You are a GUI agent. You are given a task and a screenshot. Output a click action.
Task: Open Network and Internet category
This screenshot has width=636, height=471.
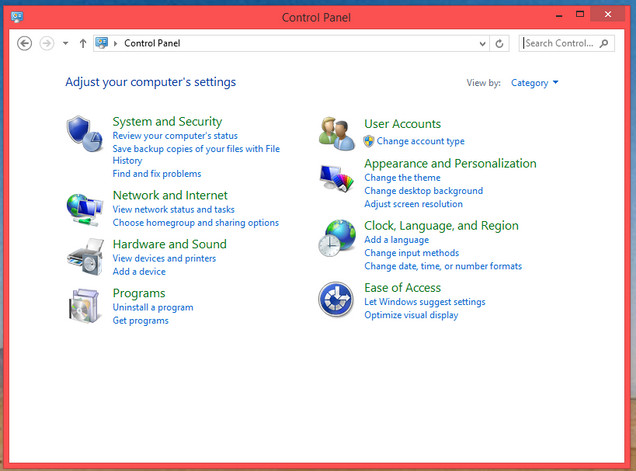click(170, 195)
